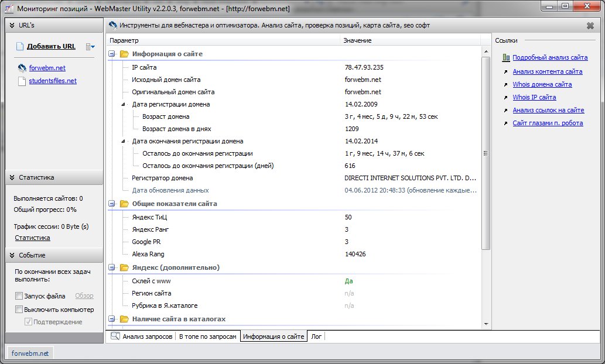Collapse the Дата регистрации домена tree node
605x364 pixels.
(x=124, y=104)
